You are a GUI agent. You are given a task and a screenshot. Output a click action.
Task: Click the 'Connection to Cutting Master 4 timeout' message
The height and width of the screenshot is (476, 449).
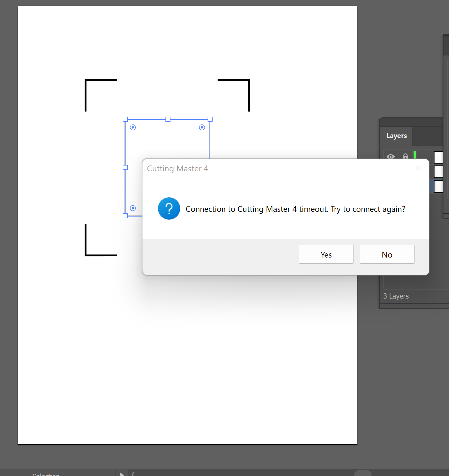(x=295, y=209)
